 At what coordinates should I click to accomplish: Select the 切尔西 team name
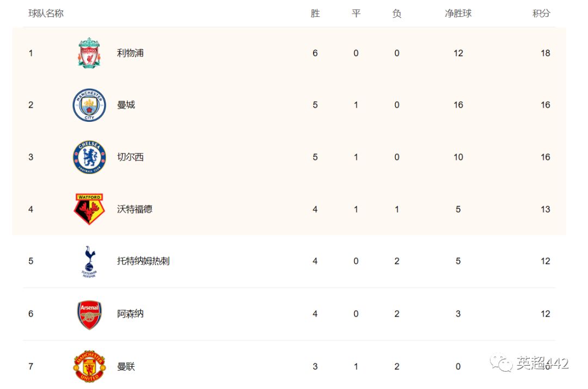click(x=130, y=157)
